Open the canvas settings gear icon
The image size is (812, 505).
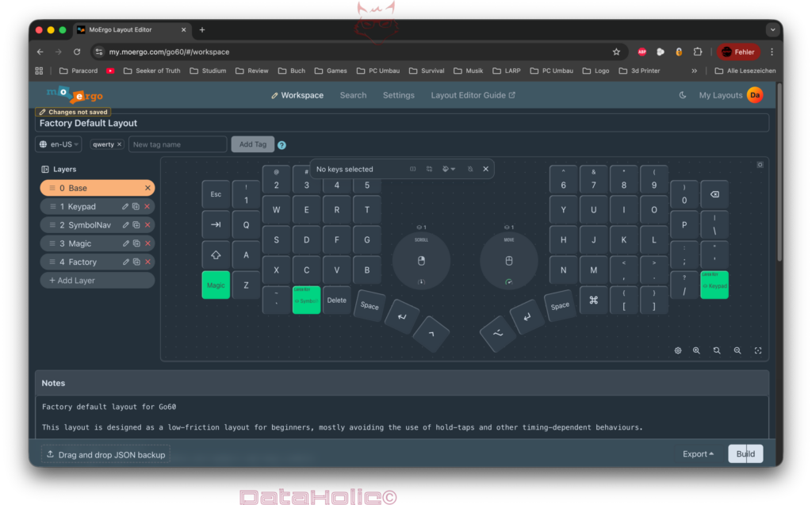[678, 350]
